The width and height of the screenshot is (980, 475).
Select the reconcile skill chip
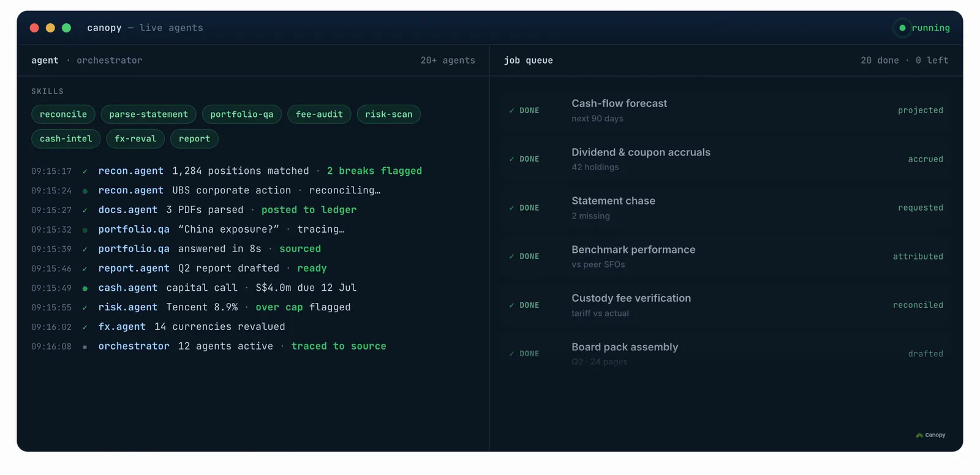pos(63,114)
